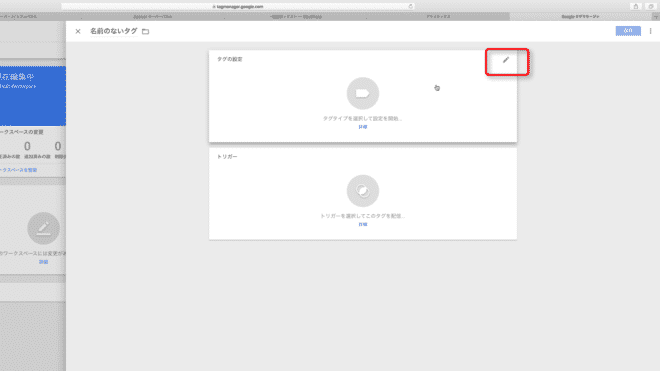Screen dimensions: 660x371
Task: Click the tagmanager.google.com address bar
Action: pyautogui.click(x=238, y=6)
